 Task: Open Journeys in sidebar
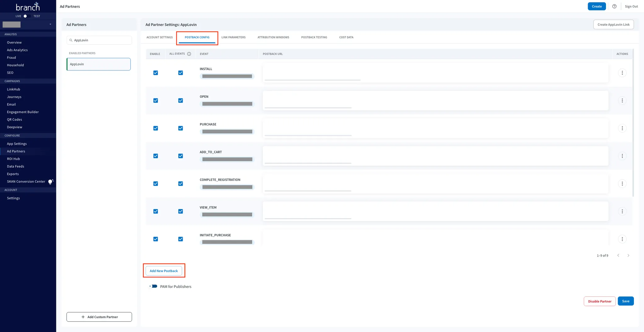point(14,97)
